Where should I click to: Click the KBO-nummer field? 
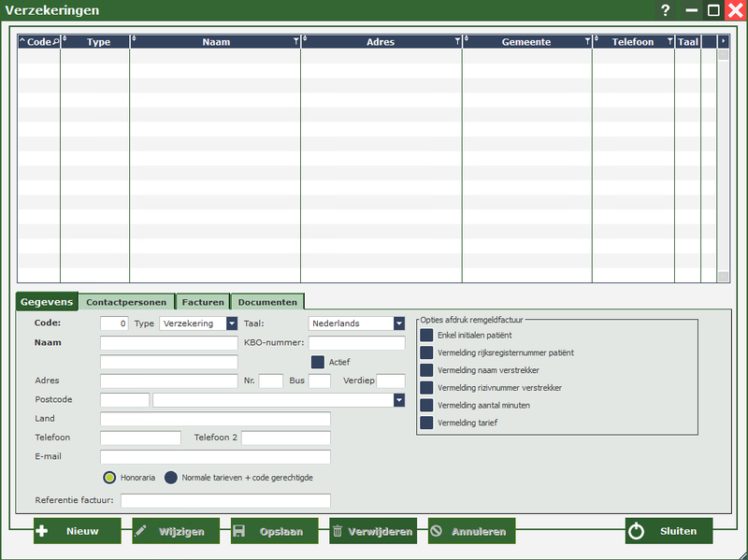(x=357, y=343)
